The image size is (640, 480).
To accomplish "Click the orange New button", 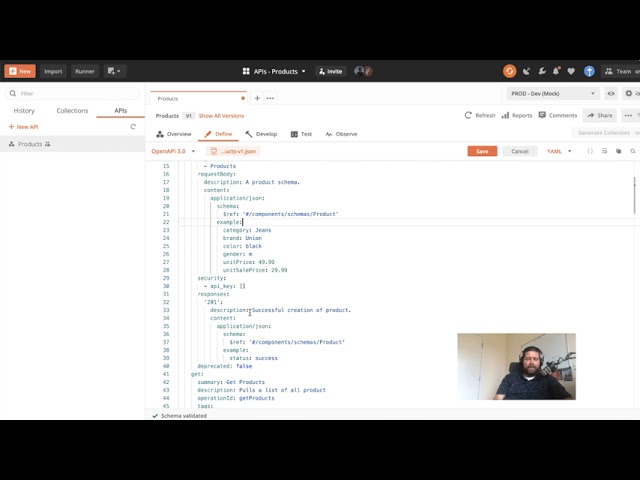I will click(20, 71).
